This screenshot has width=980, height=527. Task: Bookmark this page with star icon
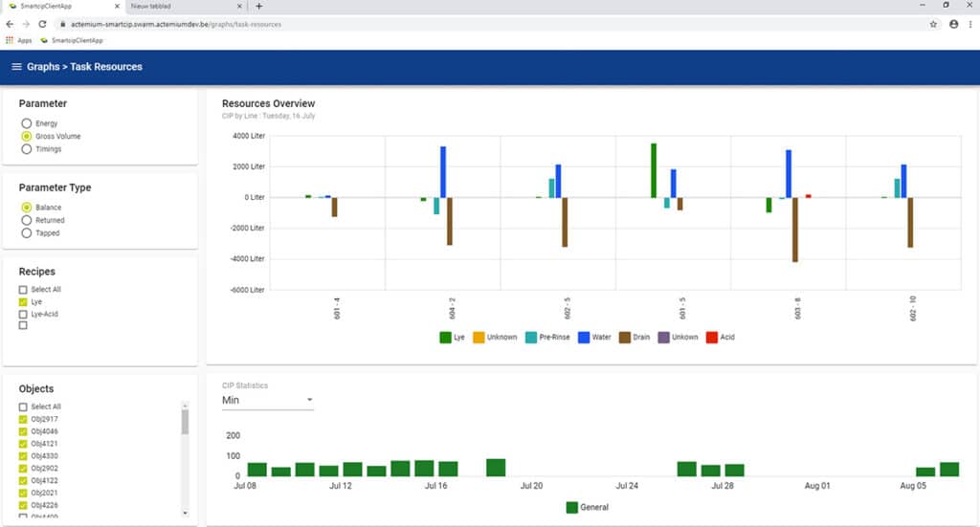point(933,24)
